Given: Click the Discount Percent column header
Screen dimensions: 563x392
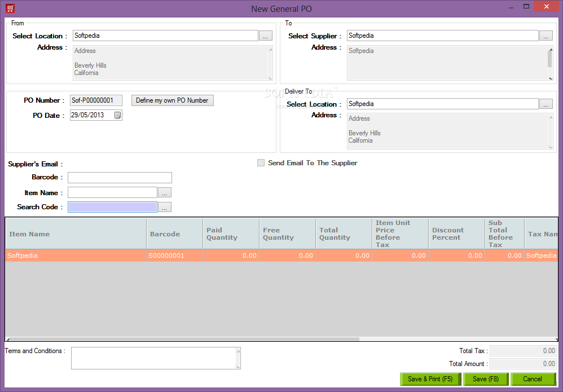Looking at the screenshot, I should tap(456, 234).
